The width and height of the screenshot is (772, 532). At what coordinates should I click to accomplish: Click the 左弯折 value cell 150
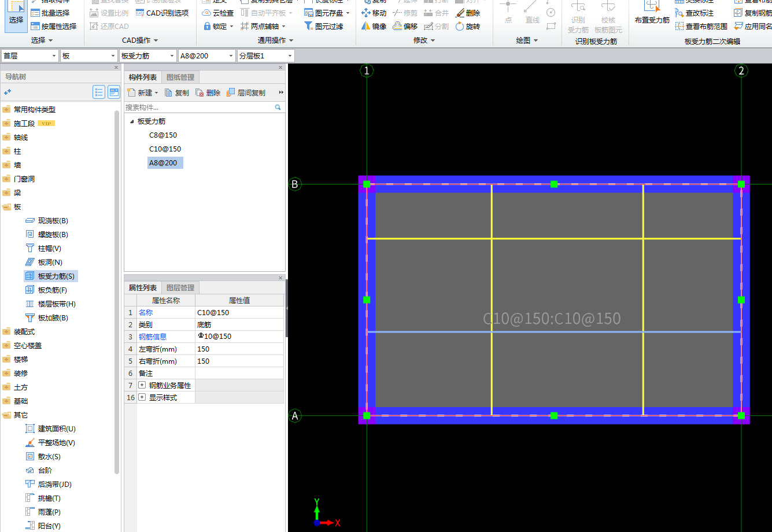tap(239, 349)
